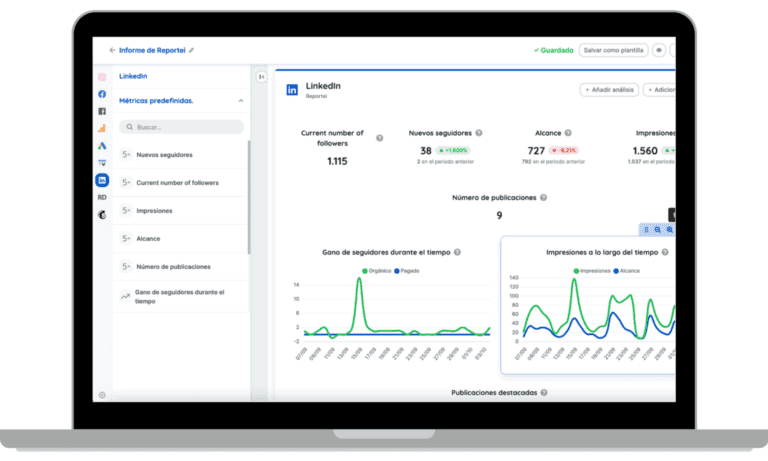768x461 pixels.
Task: Open the RD Station channel icon
Action: (x=102, y=197)
